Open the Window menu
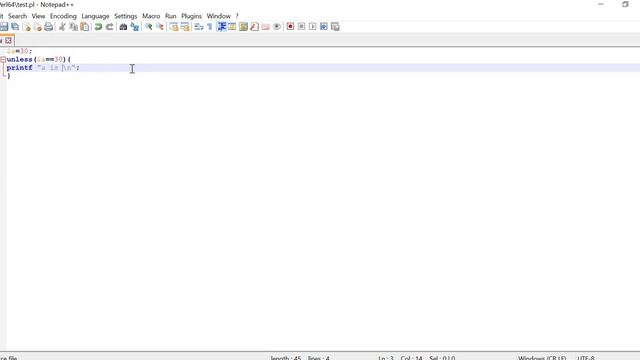 [x=218, y=16]
